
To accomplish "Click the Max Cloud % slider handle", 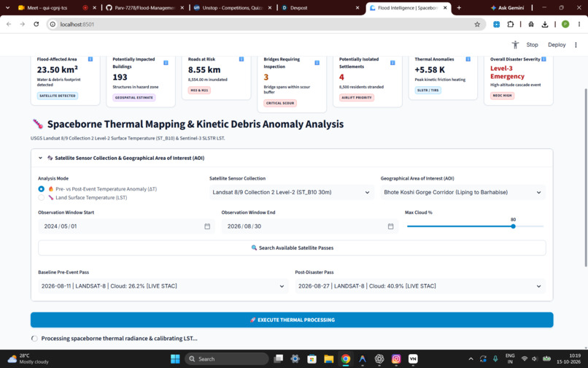I will 513,226.
